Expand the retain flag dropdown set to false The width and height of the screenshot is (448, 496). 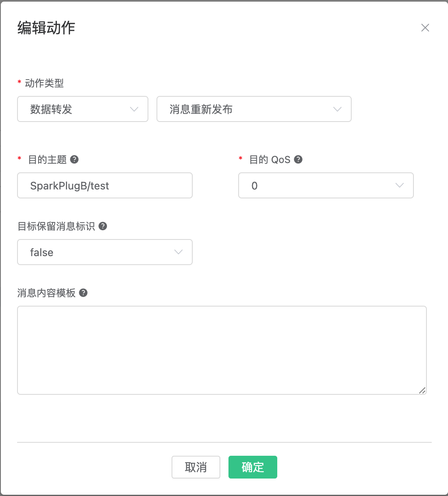tap(104, 252)
